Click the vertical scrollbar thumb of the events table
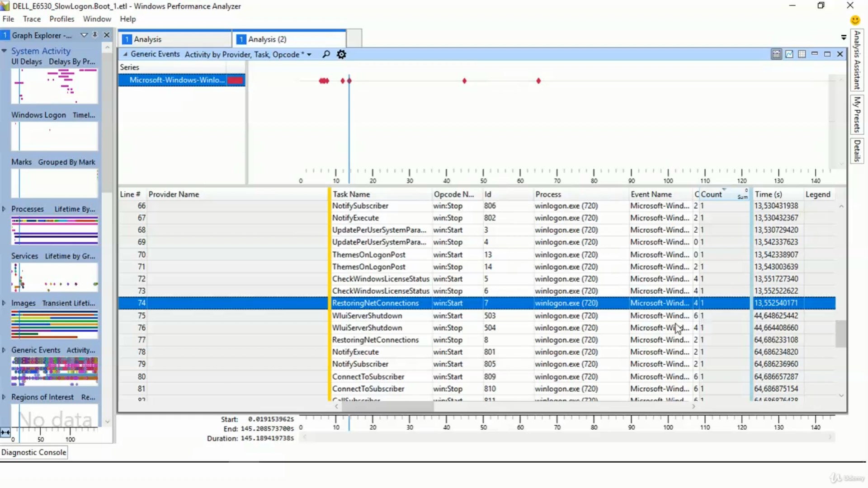This screenshot has width=868, height=488. (x=840, y=333)
